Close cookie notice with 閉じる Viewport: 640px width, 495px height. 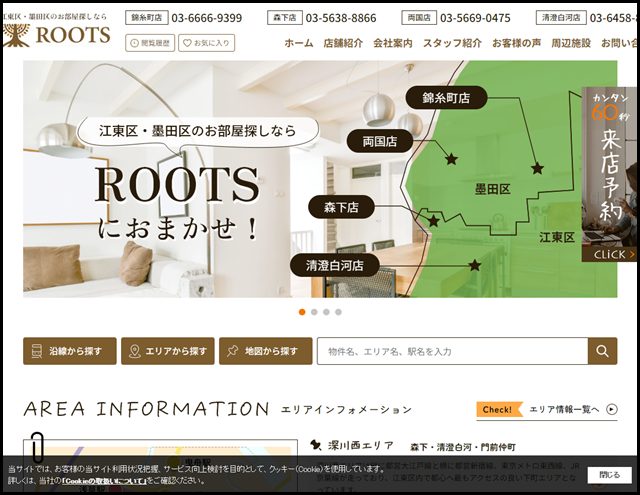tap(609, 475)
